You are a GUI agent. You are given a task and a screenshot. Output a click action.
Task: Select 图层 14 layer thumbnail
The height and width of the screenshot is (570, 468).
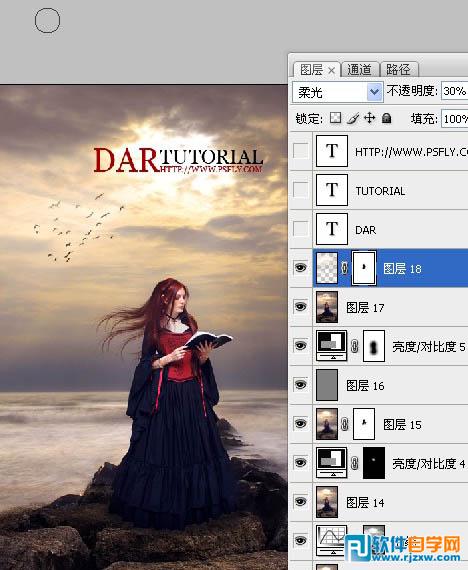click(327, 502)
